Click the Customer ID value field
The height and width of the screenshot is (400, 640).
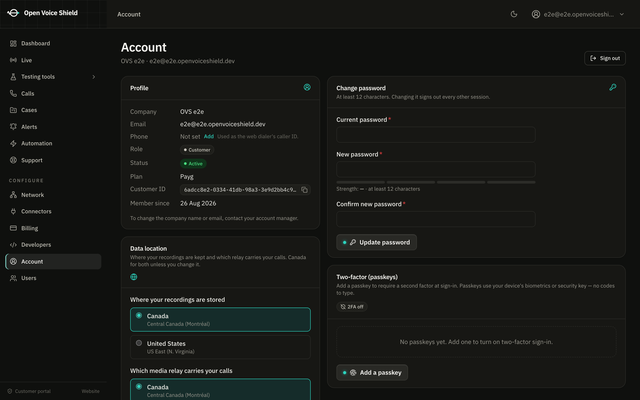coord(245,190)
